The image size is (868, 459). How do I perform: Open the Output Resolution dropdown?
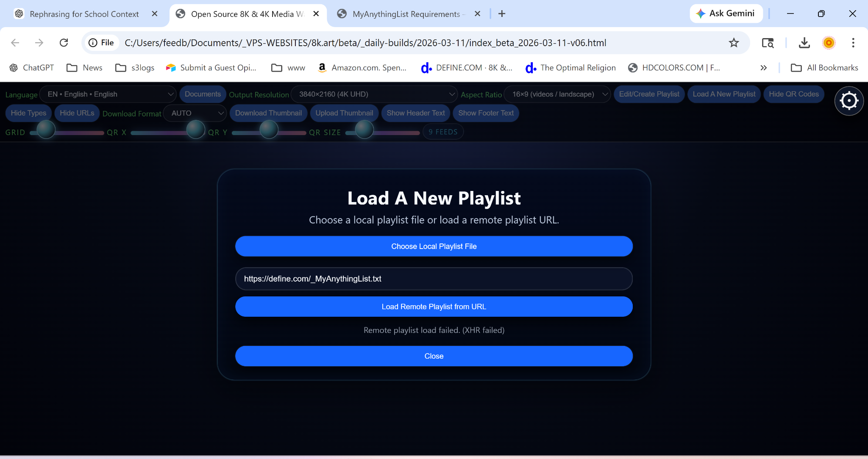coord(374,94)
